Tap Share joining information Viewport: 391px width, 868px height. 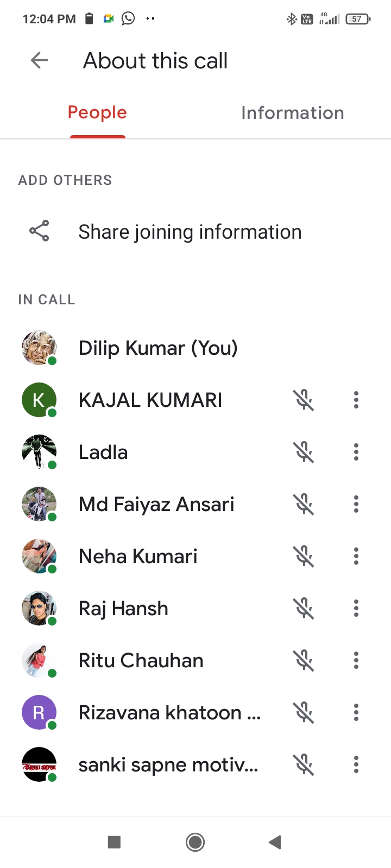(x=190, y=232)
